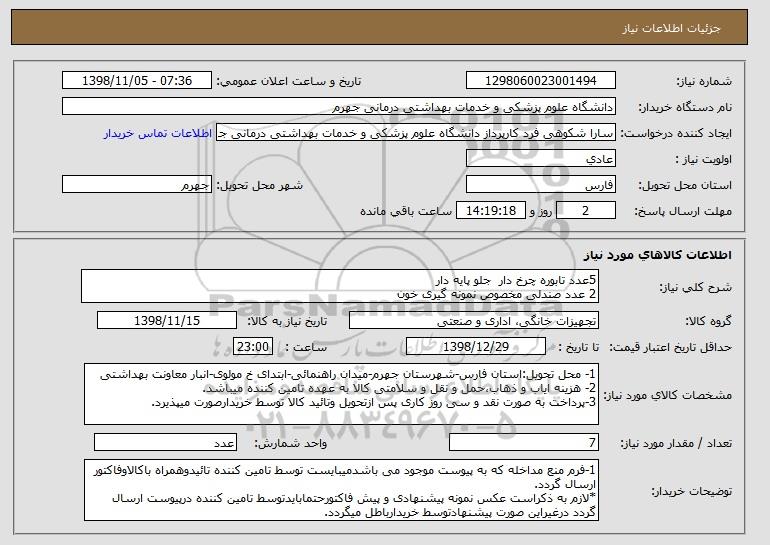Click the goods group field 'تجهیزات خانگی، اداری و صنعتی'

(x=474, y=321)
